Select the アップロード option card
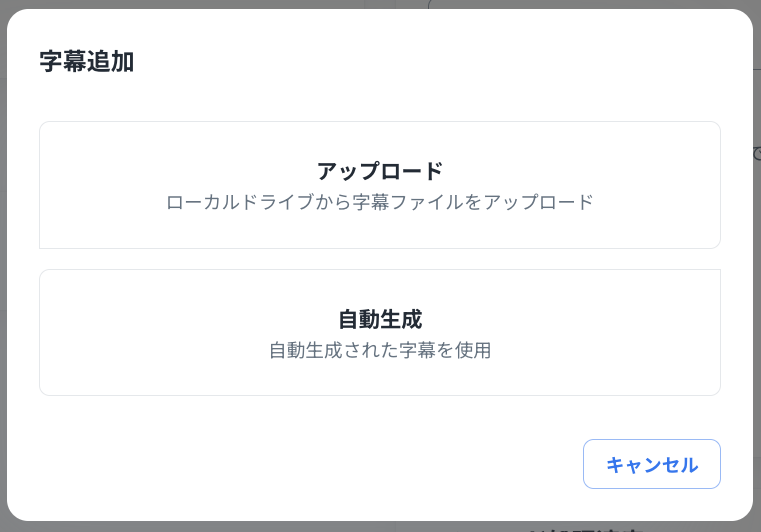Image resolution: width=761 pixels, height=532 pixels. pos(380,185)
